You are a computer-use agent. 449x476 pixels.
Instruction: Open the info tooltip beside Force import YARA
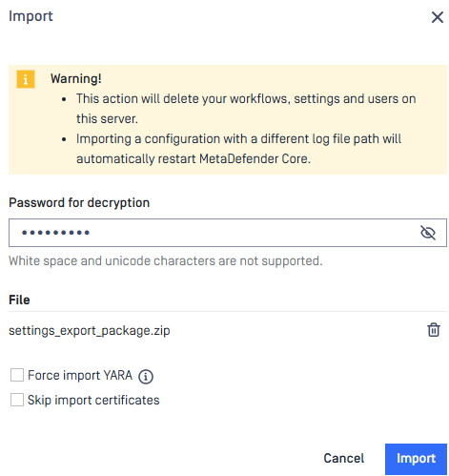(146, 377)
